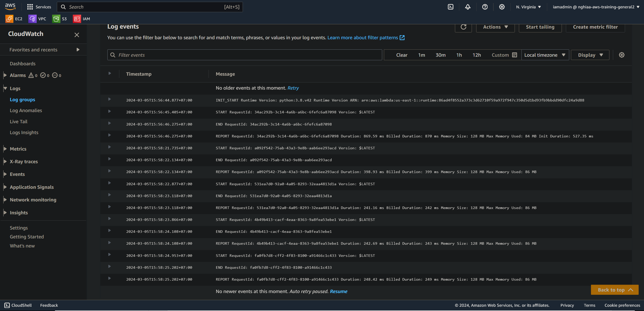This screenshot has width=644, height=311.
Task: Open Log Anomalies
Action: coord(26,111)
